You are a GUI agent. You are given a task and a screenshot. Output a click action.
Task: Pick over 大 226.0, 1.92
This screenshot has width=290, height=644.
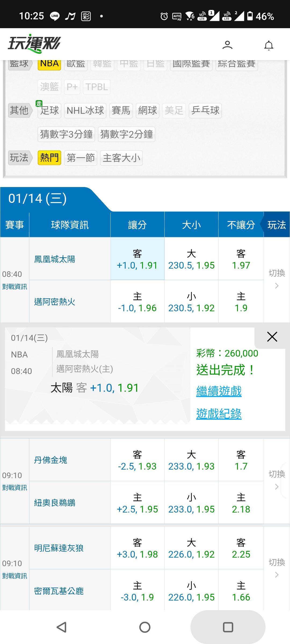pos(191,548)
